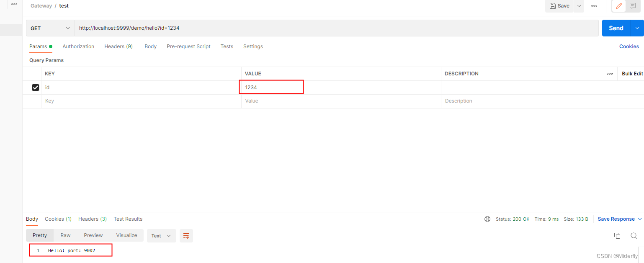Open the Authorization tab
Viewport: 644px width, 263px height.
pos(78,46)
